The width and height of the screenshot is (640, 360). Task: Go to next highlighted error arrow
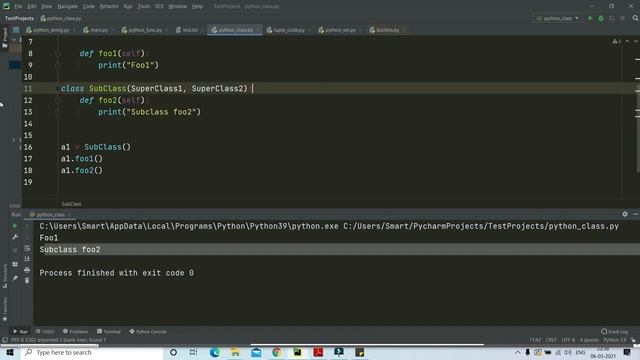pos(636,42)
